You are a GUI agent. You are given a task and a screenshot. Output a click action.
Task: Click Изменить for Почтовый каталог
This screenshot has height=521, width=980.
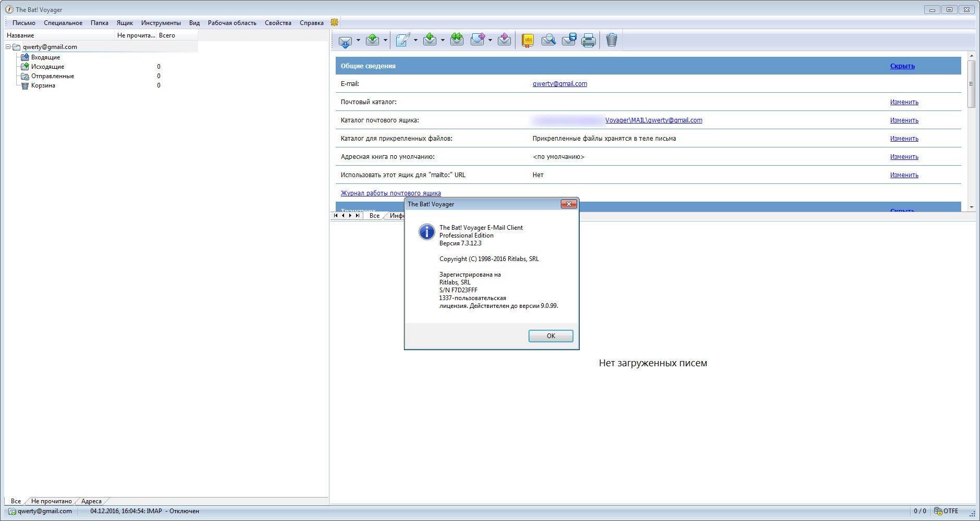tap(904, 102)
